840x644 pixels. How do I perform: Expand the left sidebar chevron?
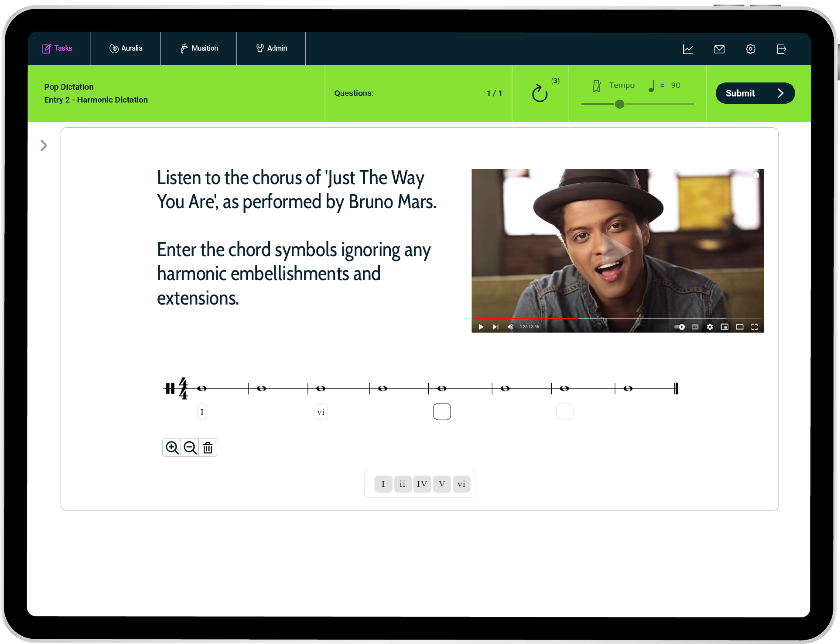pos(44,145)
